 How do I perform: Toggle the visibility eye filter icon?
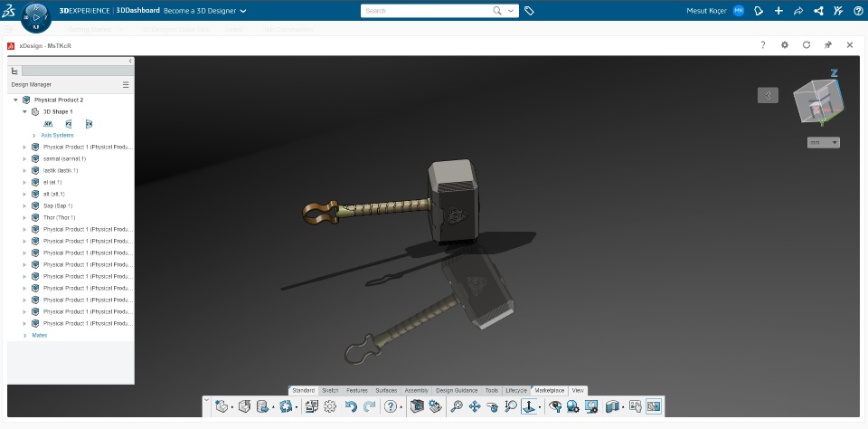coord(554,407)
